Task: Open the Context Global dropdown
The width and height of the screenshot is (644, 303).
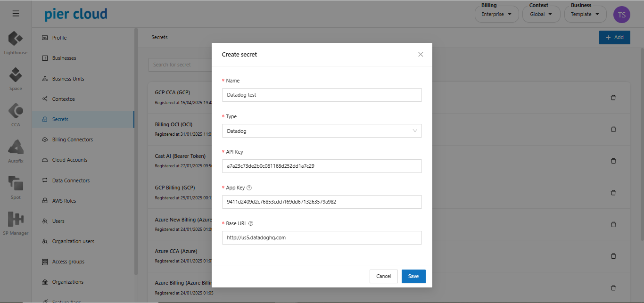Action: [x=541, y=14]
